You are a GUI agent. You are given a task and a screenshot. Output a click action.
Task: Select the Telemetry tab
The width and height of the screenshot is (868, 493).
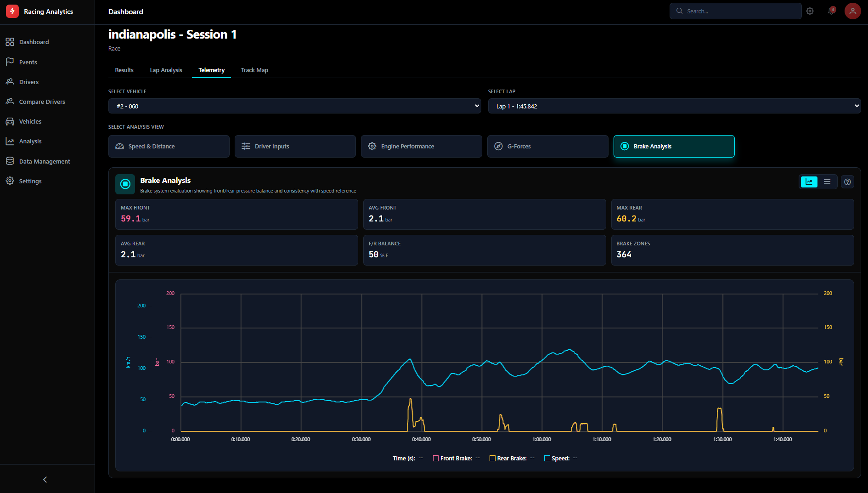tap(211, 70)
